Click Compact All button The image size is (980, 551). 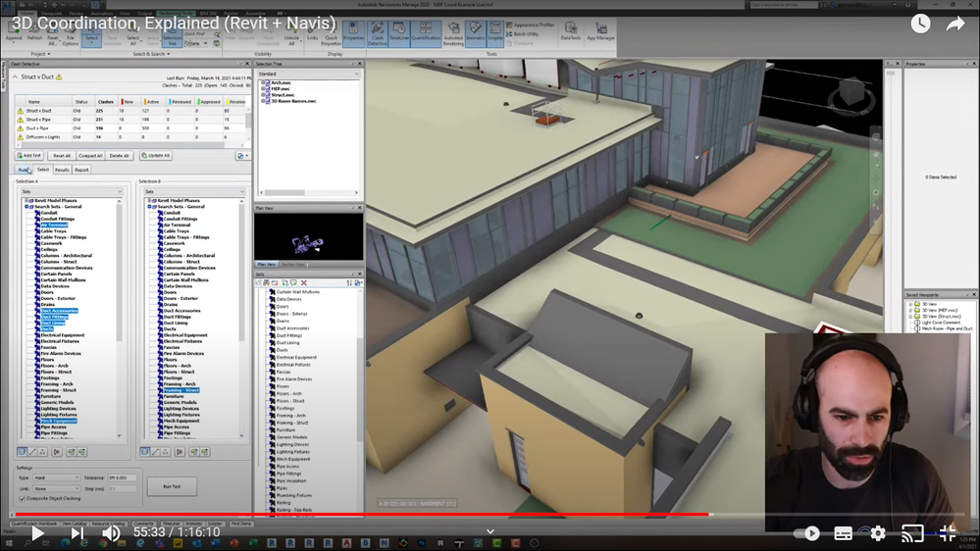[90, 156]
